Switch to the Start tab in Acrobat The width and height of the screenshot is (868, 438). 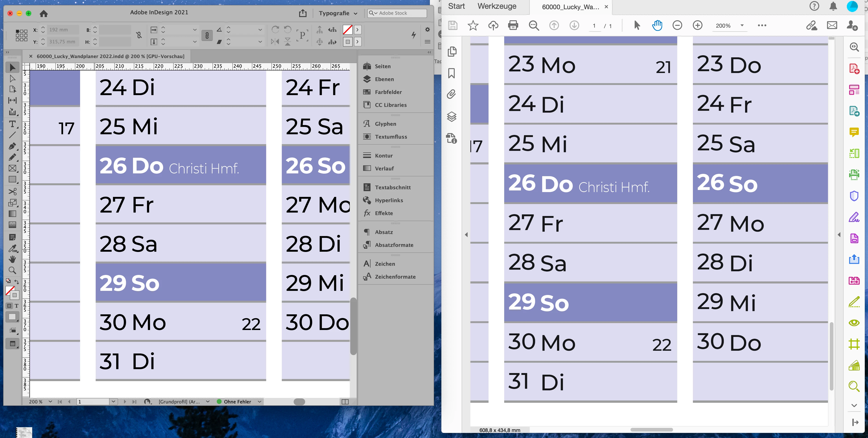[456, 6]
